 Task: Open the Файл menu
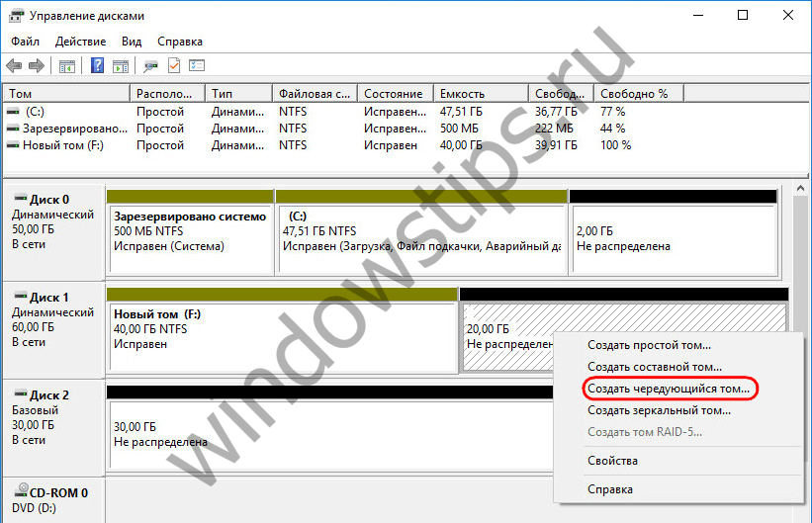pos(26,42)
